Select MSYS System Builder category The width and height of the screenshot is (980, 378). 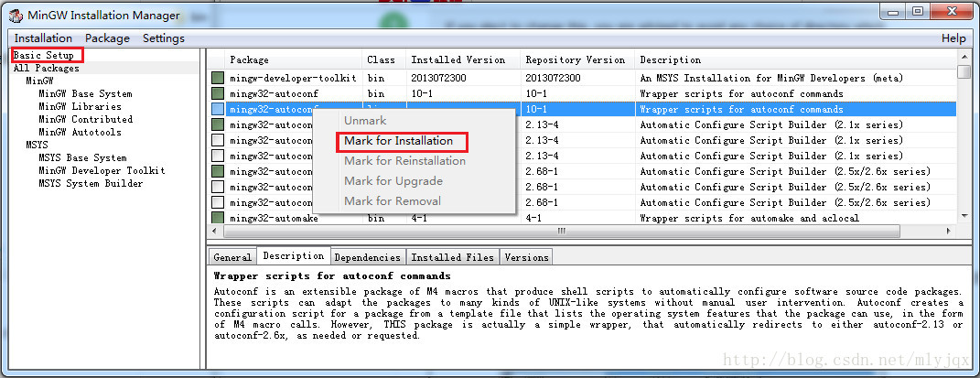pyautogui.click(x=91, y=184)
